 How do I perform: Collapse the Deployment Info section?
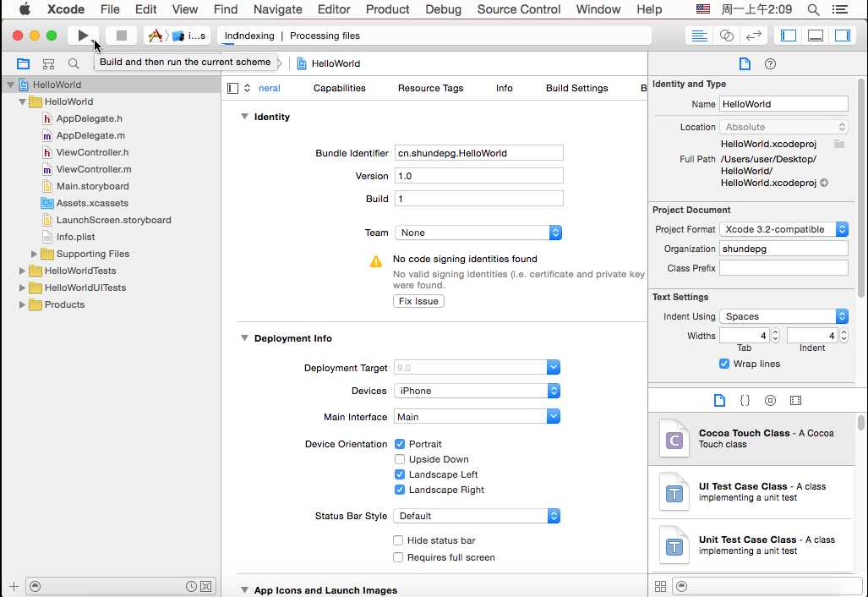coord(244,337)
